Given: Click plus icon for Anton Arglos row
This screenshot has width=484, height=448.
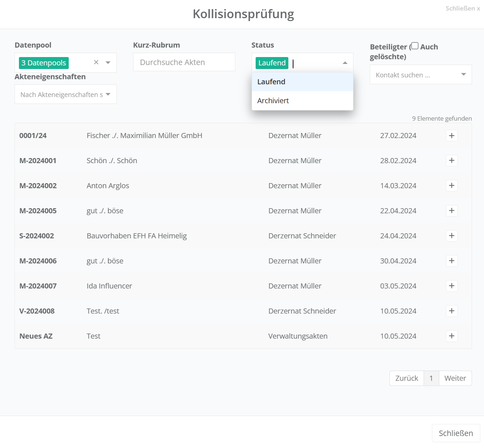Looking at the screenshot, I should click(451, 186).
